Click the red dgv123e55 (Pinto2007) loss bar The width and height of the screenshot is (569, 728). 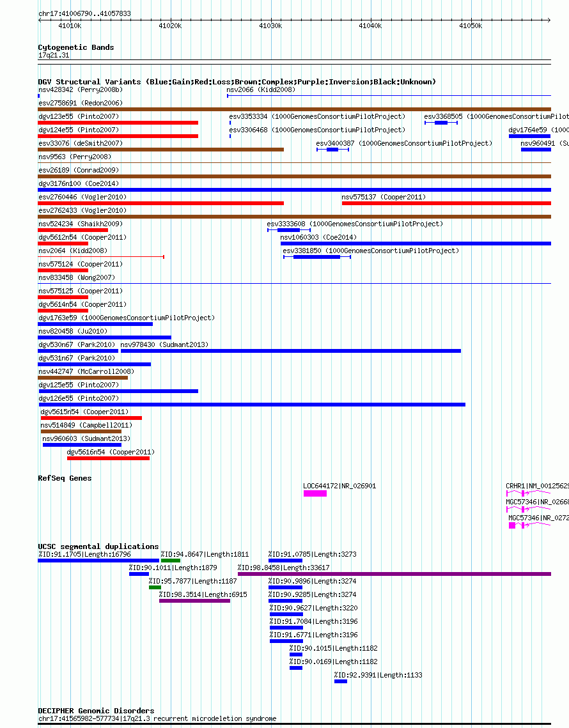pyautogui.click(x=118, y=123)
